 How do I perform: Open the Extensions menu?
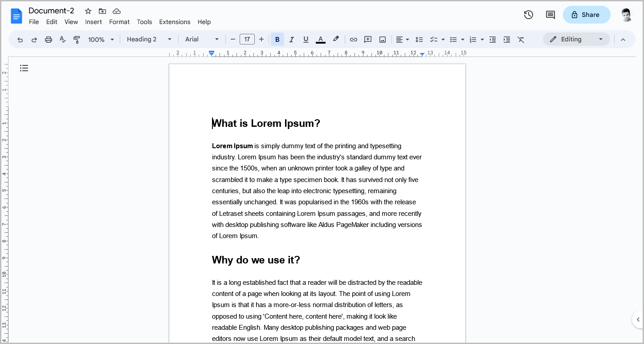pyautogui.click(x=175, y=22)
